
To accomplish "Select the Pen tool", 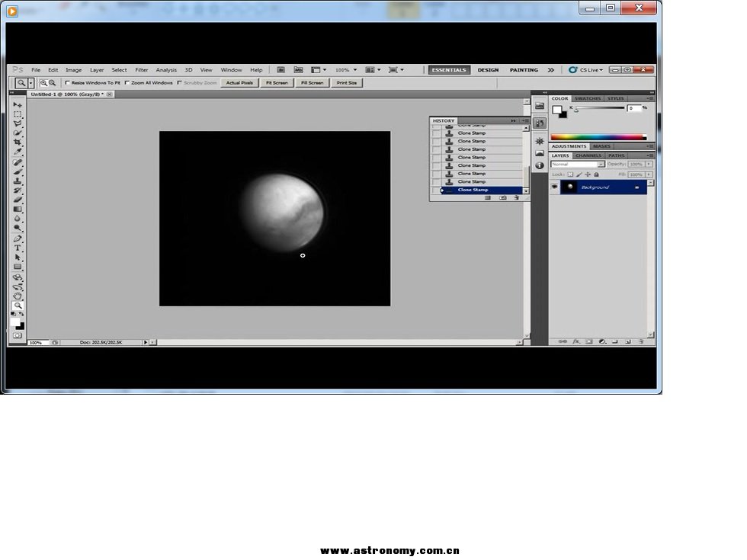I will pyautogui.click(x=18, y=238).
